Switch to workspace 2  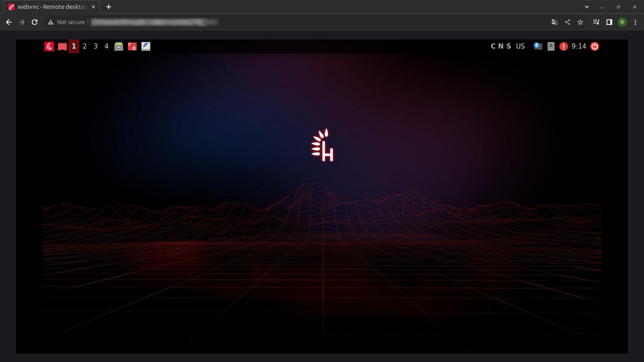(85, 46)
